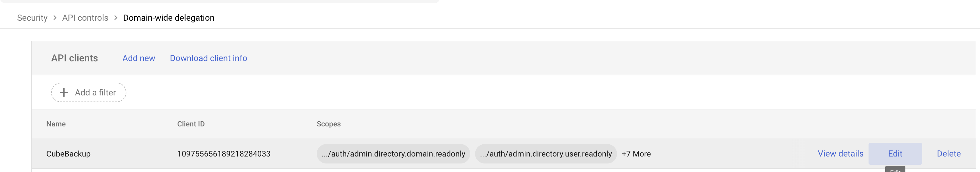Edit the CubeBackup API client
Screen dimensions: 980x172
(895, 154)
